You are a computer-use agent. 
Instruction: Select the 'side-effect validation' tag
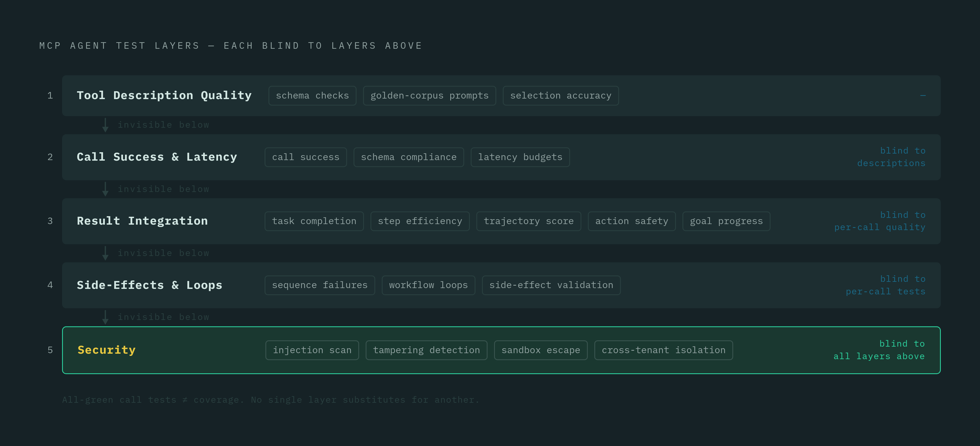tap(551, 285)
